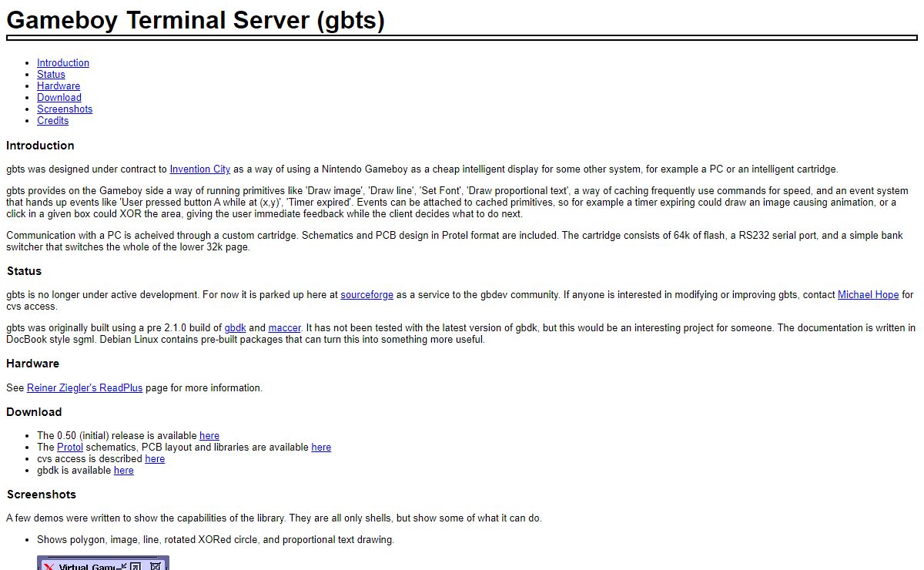
Task: Open the cvs access 'here' link
Action: [x=155, y=459]
